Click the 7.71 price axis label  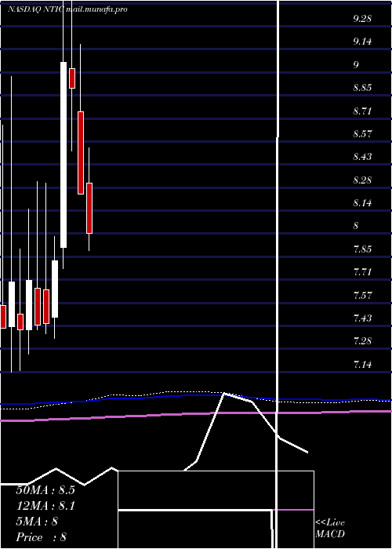click(x=362, y=272)
